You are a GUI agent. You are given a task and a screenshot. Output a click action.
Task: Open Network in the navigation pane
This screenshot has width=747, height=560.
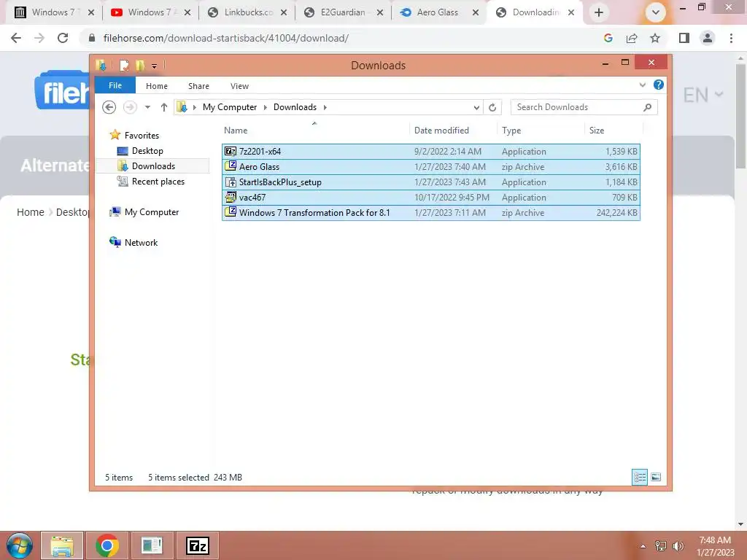tap(141, 242)
